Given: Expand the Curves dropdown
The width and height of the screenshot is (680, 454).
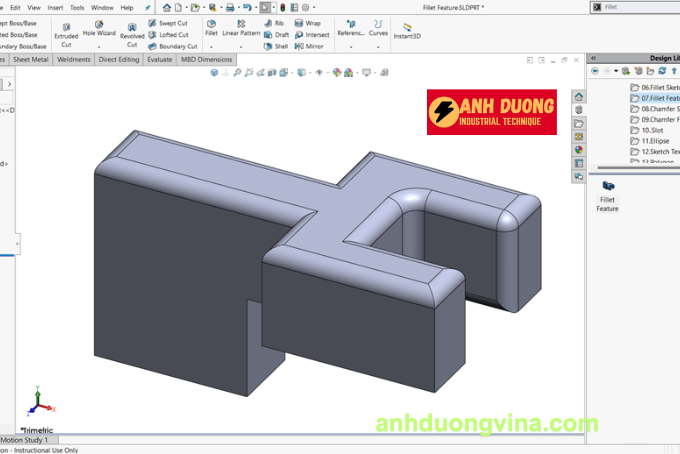Looking at the screenshot, I should [378, 46].
